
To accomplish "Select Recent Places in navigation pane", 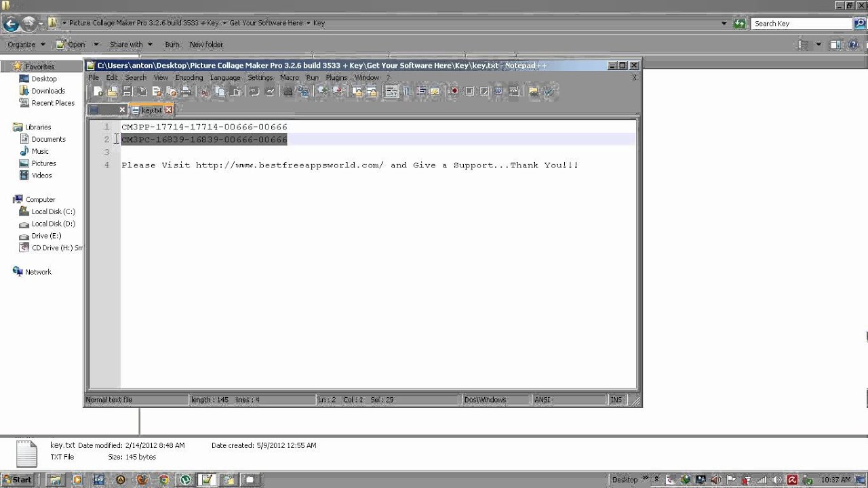I will tap(53, 103).
